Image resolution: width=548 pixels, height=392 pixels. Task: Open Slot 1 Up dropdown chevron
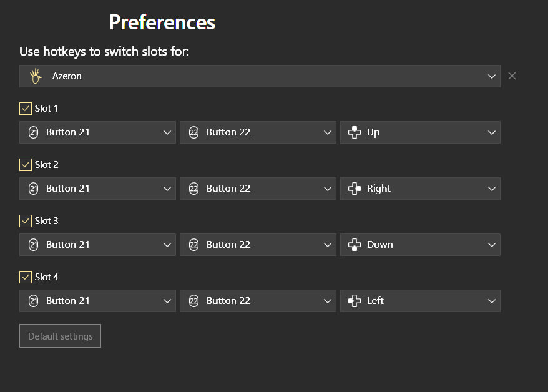(x=491, y=132)
